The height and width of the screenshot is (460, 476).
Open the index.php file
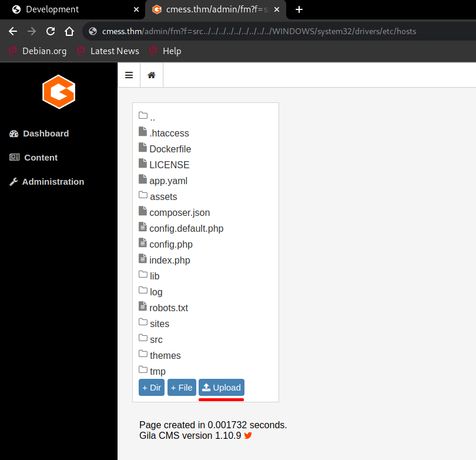(x=169, y=259)
